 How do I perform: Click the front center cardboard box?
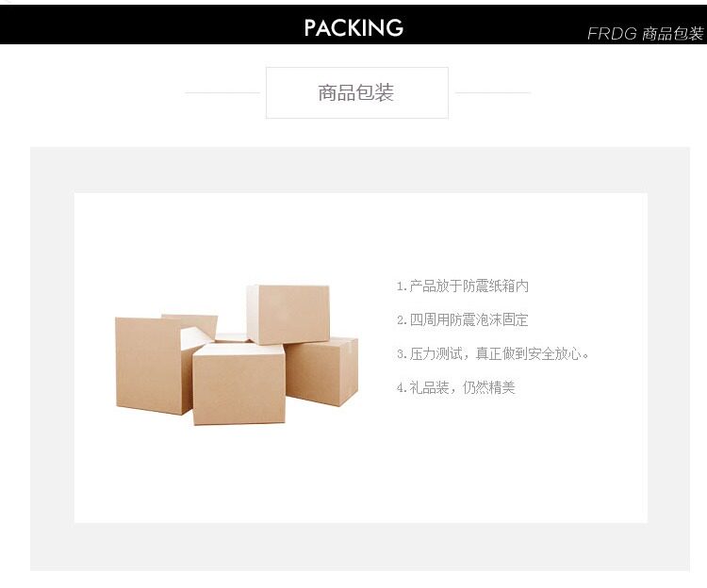tap(238, 384)
